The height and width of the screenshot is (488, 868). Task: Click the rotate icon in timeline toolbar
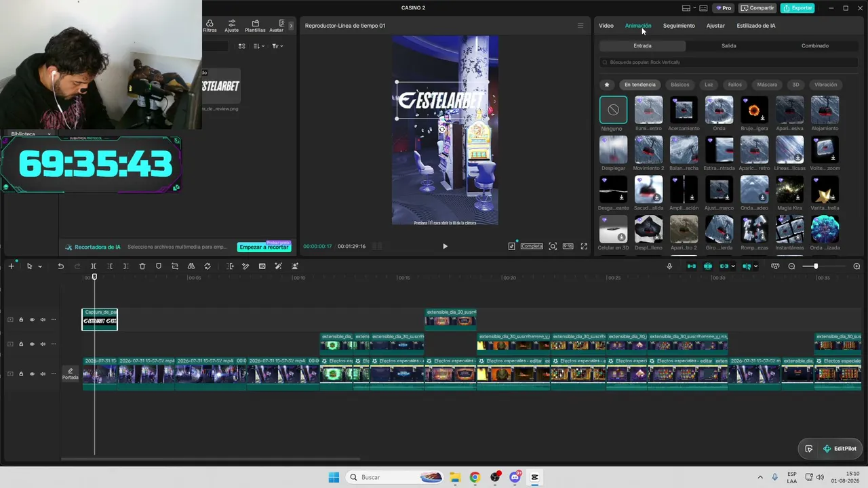[x=208, y=266]
